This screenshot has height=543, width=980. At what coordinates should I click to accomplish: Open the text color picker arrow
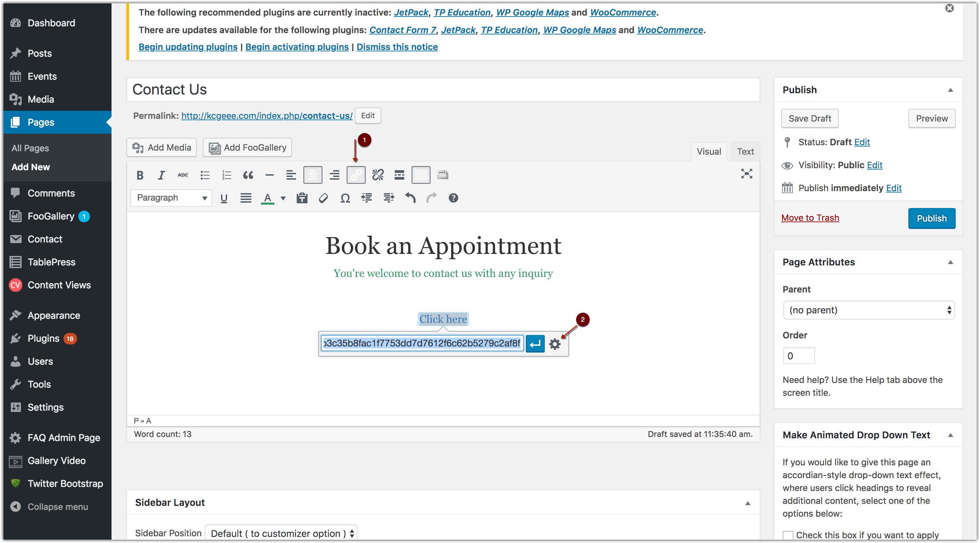[283, 198]
